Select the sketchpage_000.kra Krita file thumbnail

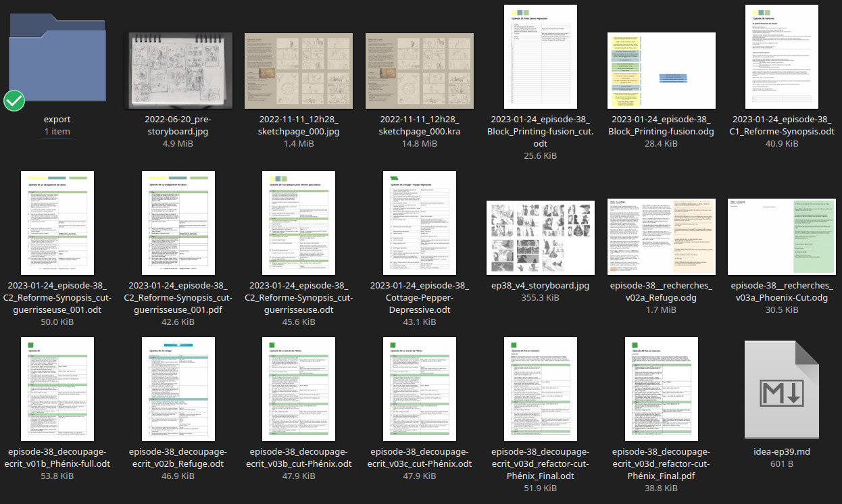pos(420,70)
